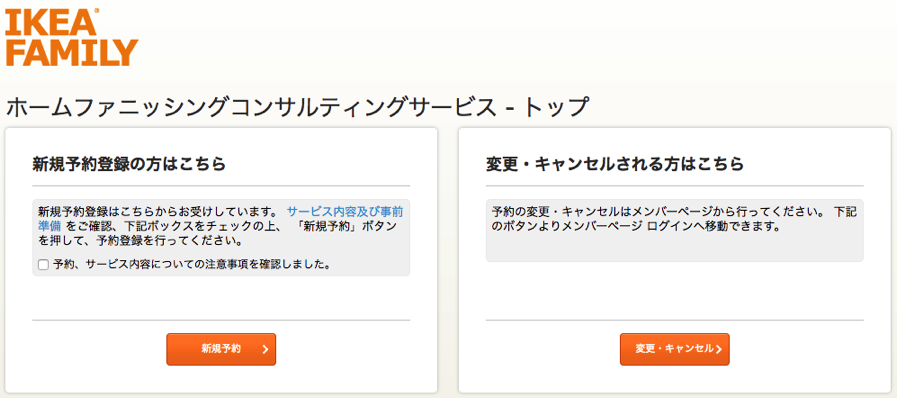
Task: Check the 注意事項を確認しました checkbox
Action: [43, 265]
